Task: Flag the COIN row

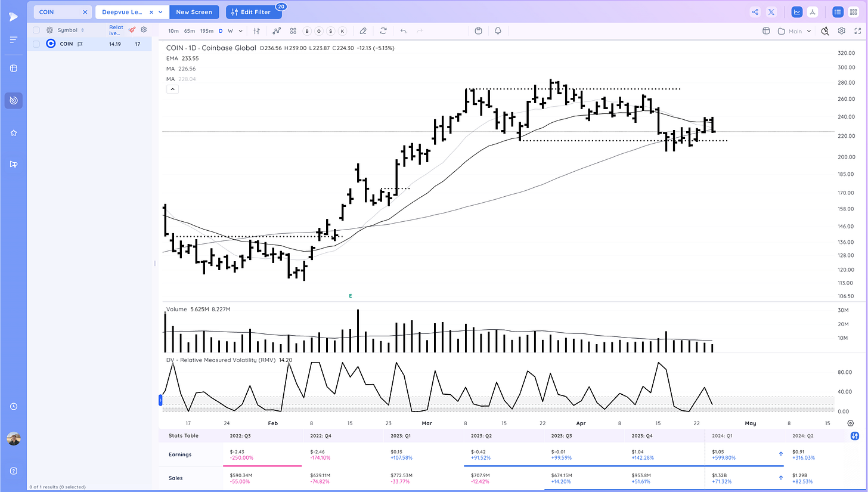Action: pos(80,44)
